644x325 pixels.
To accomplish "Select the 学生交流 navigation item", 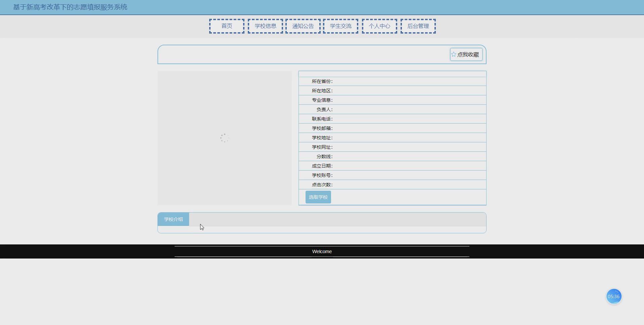I will [340, 26].
